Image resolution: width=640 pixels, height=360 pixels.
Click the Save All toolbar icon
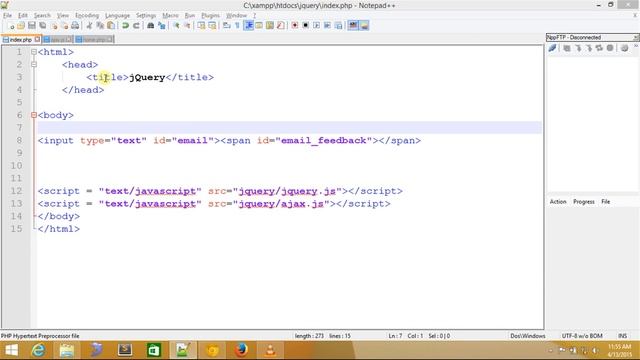(x=42, y=26)
